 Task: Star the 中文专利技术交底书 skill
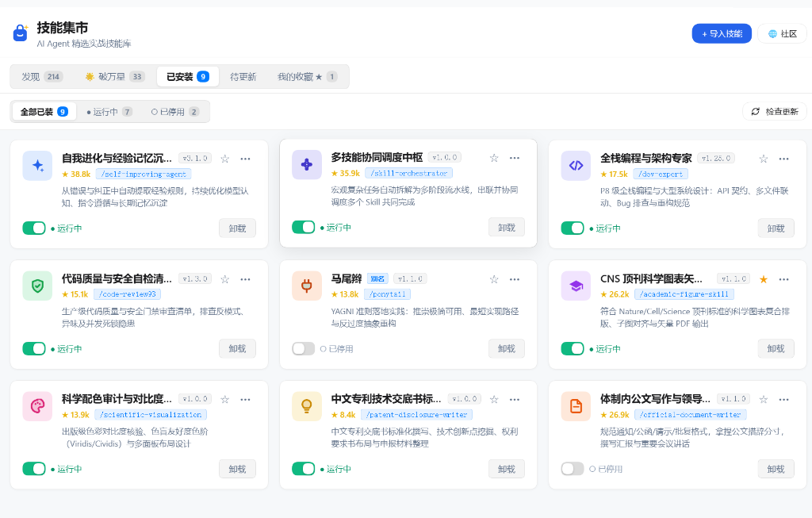(494, 399)
